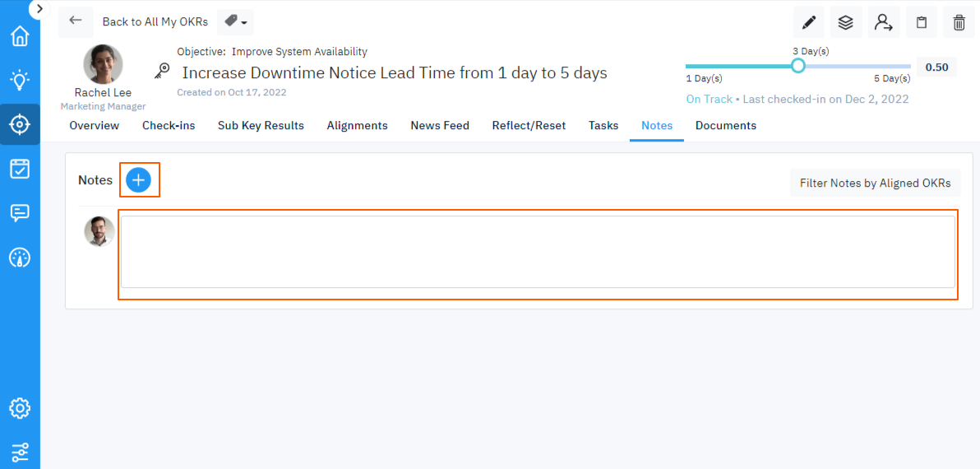Open the calendar check icon in sidebar
Viewport: 980px width, 469px height.
20,169
